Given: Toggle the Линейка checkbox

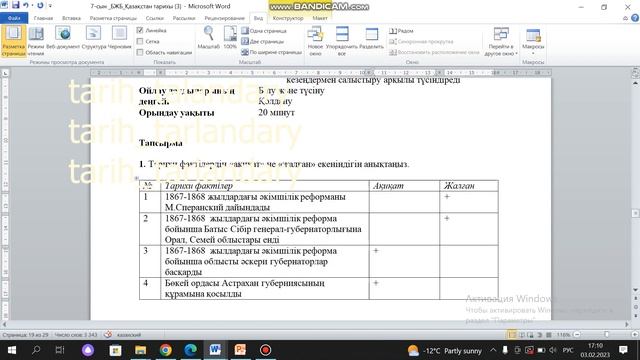Looking at the screenshot, I should point(140,30).
